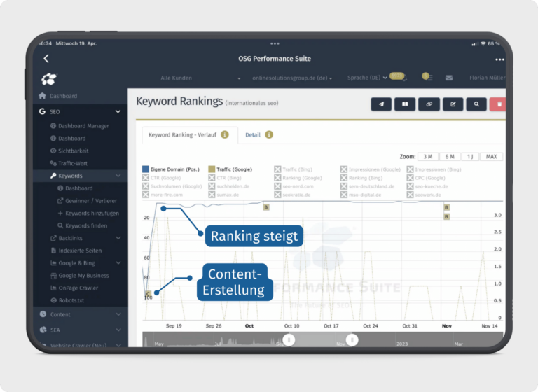Click the B marker near Oct

[266, 207]
